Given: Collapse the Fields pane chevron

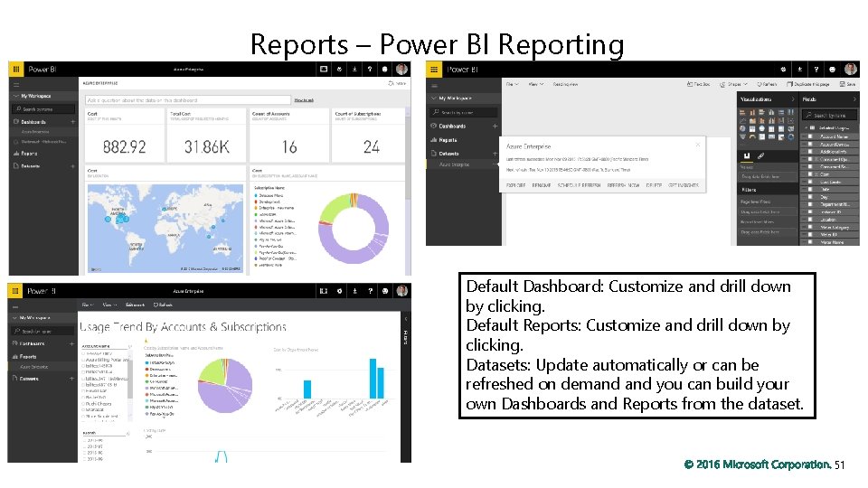Looking at the screenshot, I should click(854, 99).
